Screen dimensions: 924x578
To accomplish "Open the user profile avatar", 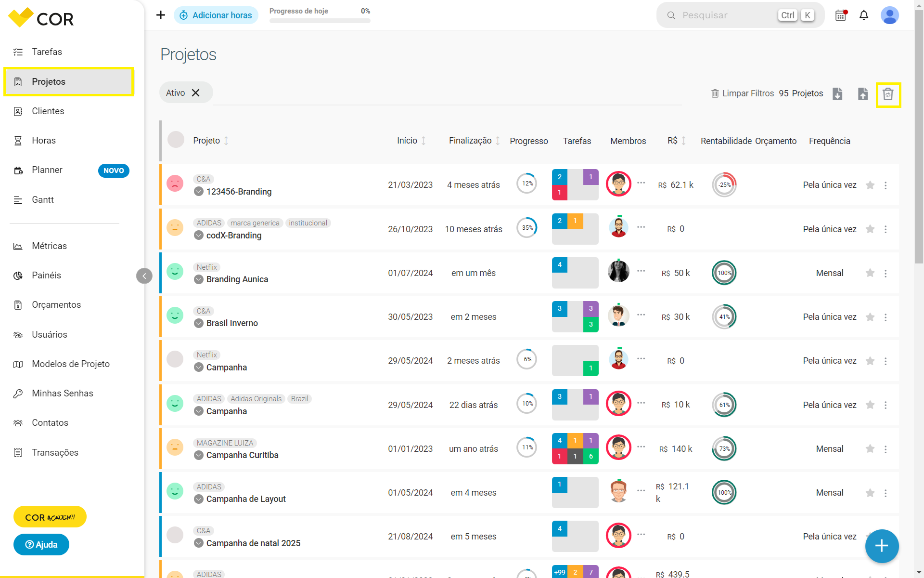I will (890, 15).
